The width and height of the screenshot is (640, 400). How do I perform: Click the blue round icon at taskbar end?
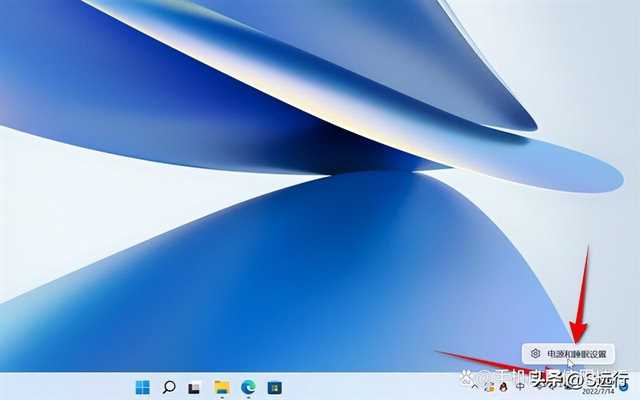[625, 386]
